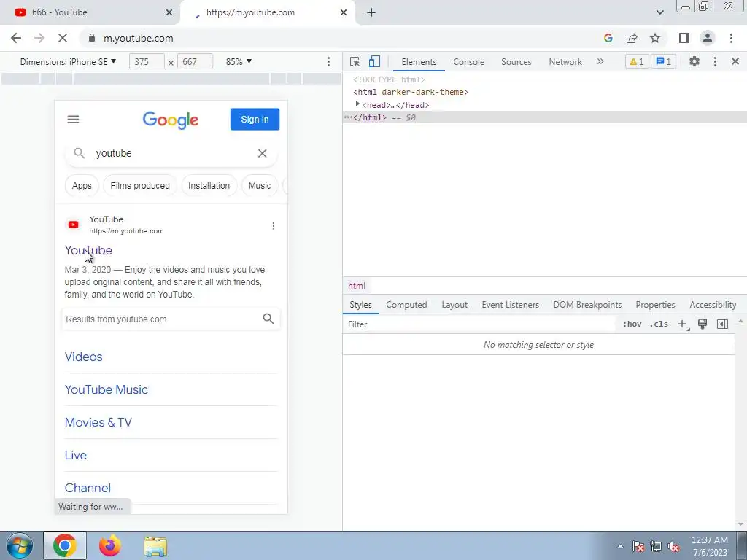Open the Videos sitelink

point(83,357)
